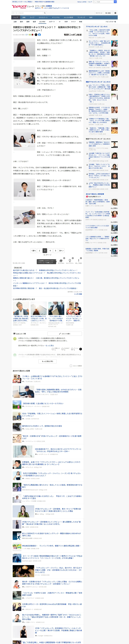129x644 pixels.
Task: Select the スポーツ category tab
Action: tap(52, 22)
